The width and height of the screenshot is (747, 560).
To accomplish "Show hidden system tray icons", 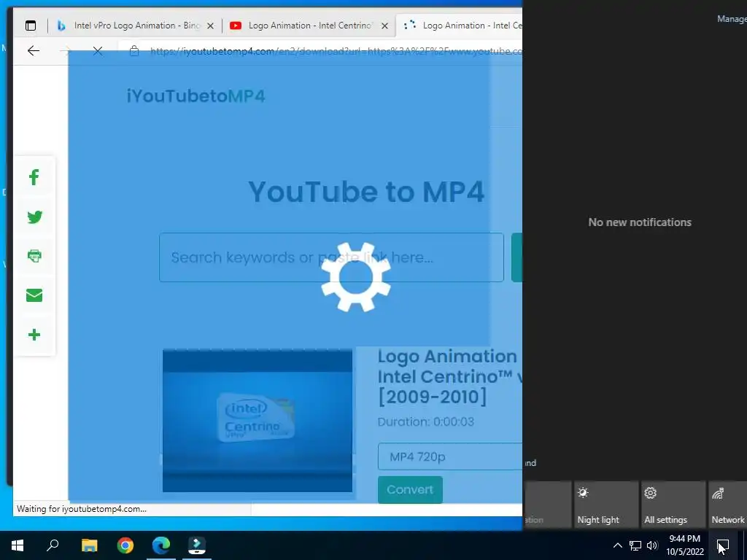I will (x=617, y=545).
